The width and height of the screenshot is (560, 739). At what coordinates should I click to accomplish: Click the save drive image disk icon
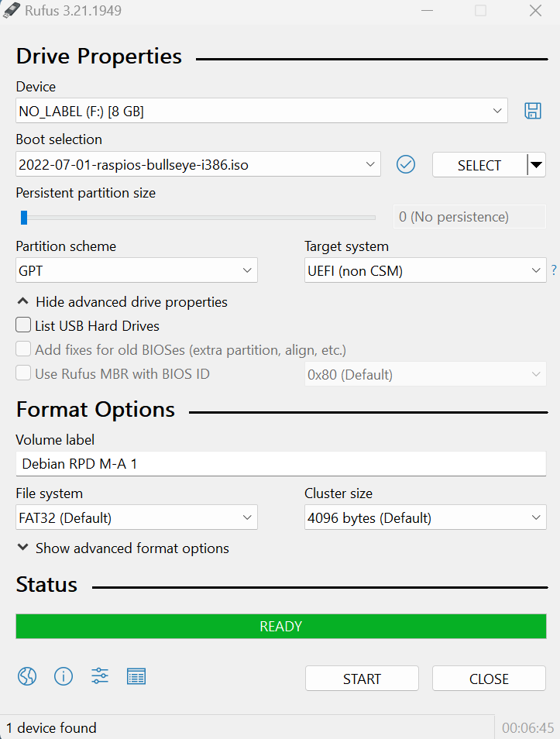(x=533, y=111)
